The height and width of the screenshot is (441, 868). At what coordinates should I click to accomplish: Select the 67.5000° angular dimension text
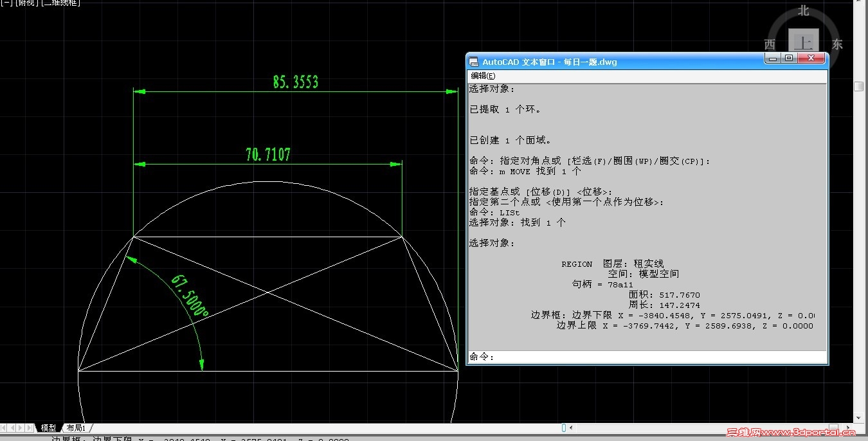coord(190,296)
